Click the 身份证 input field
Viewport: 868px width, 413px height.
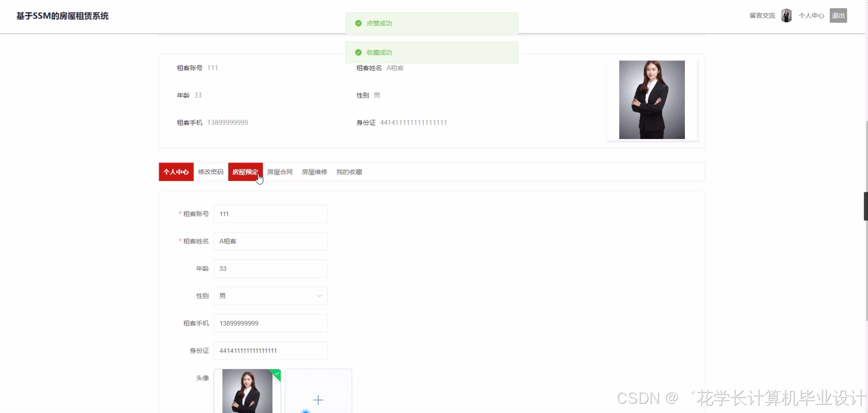[x=271, y=350]
